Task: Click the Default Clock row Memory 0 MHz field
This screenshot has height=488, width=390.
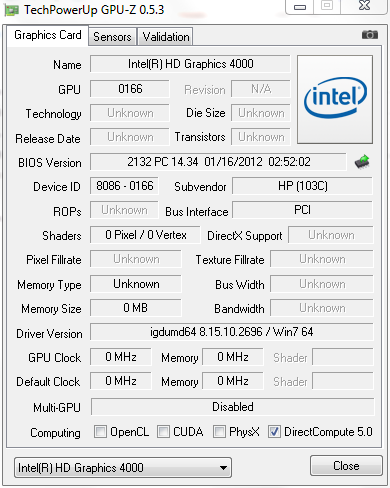Action: (x=233, y=381)
